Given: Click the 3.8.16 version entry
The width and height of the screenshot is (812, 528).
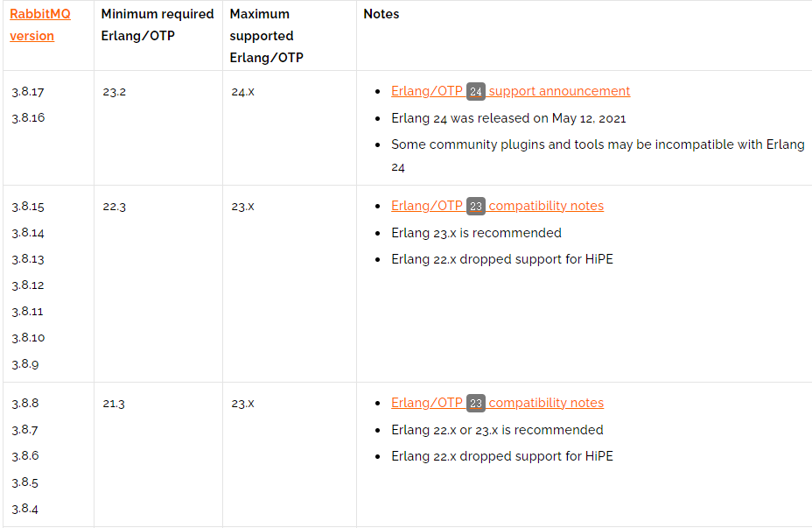Looking at the screenshot, I should click(29, 117).
